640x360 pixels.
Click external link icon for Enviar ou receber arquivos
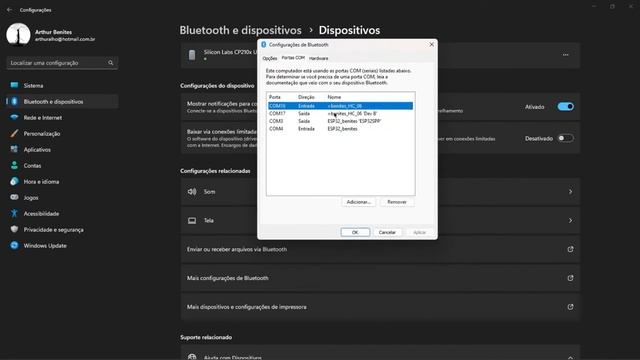coord(570,249)
